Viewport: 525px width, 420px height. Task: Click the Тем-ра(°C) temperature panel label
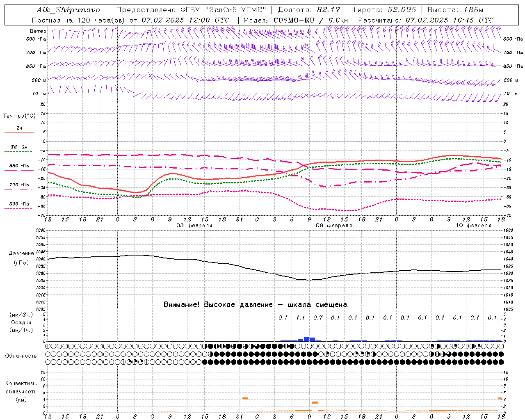pos(19,116)
